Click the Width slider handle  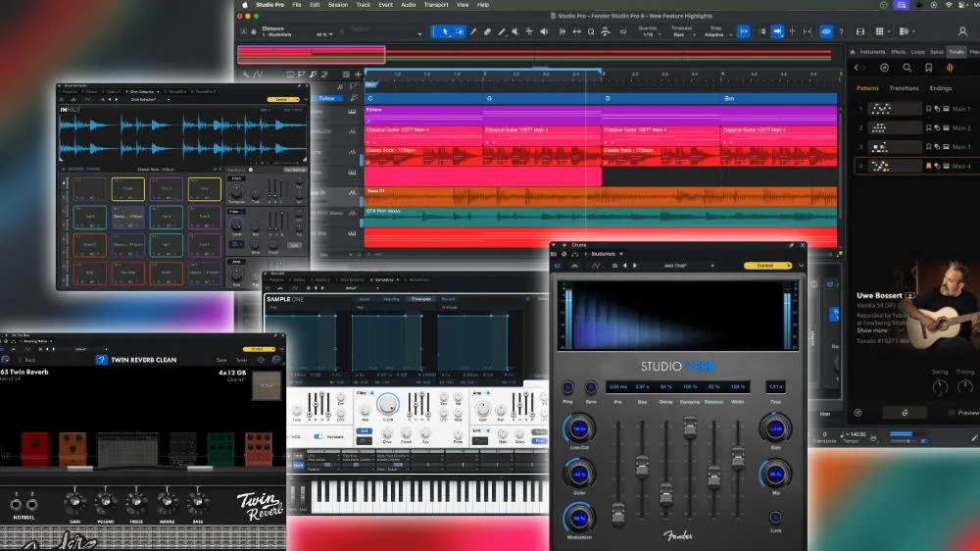point(738,459)
